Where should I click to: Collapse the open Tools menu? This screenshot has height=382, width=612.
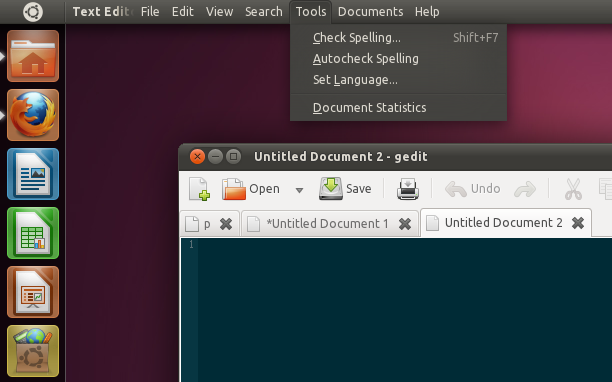[x=311, y=12]
